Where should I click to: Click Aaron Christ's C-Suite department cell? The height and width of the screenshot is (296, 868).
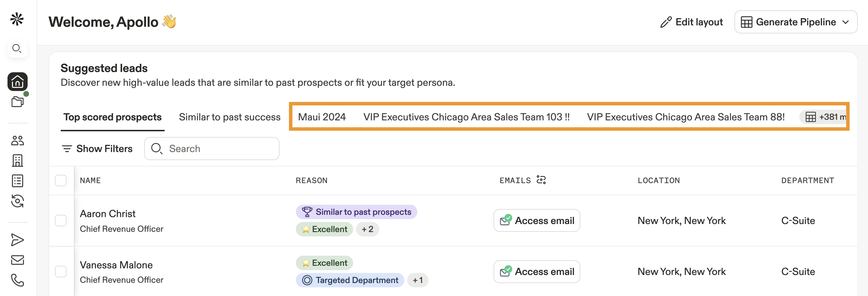(798, 221)
